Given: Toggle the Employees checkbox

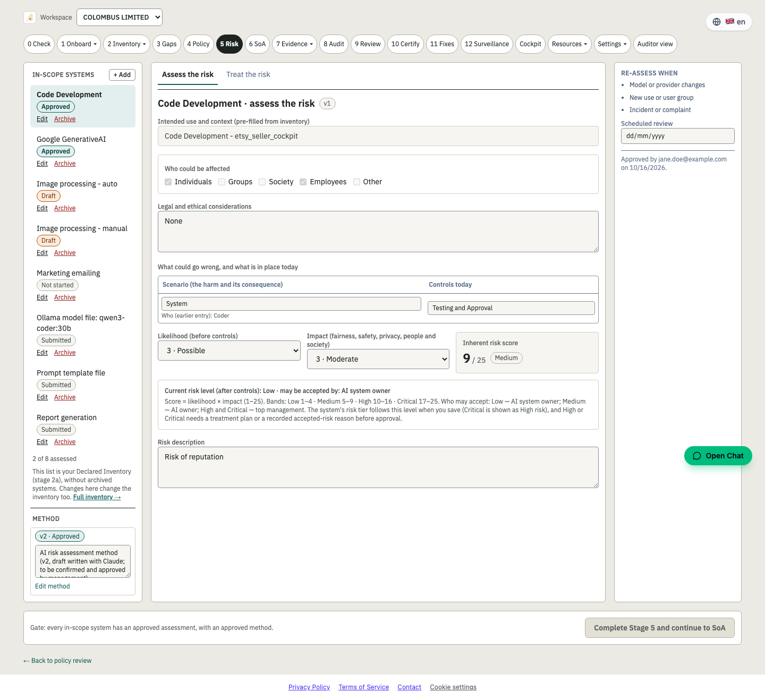Looking at the screenshot, I should point(303,182).
